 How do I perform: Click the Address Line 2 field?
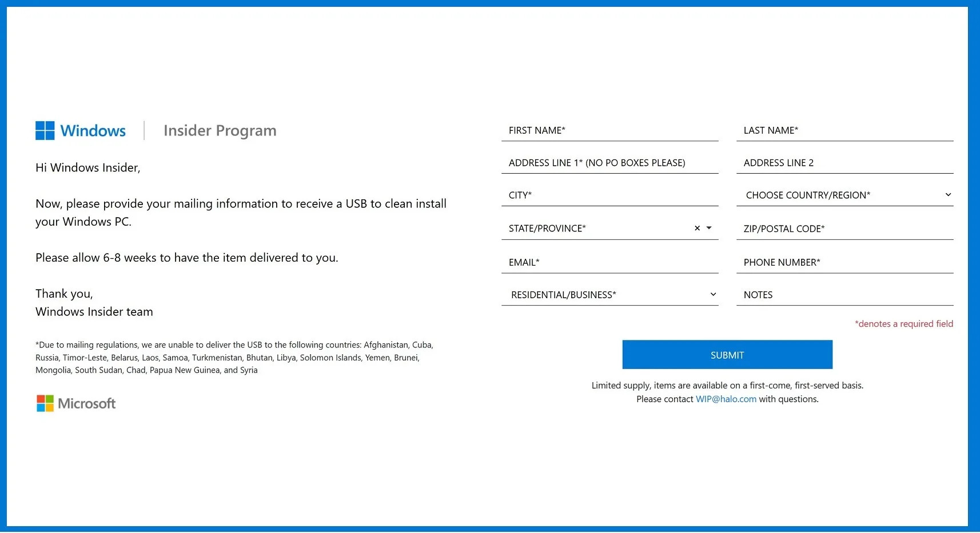tap(845, 163)
